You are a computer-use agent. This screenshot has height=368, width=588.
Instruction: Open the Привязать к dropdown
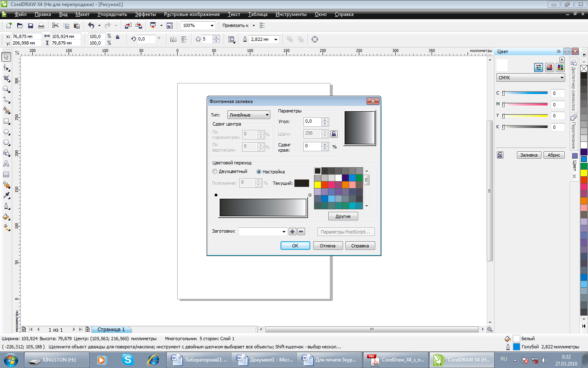(254, 25)
